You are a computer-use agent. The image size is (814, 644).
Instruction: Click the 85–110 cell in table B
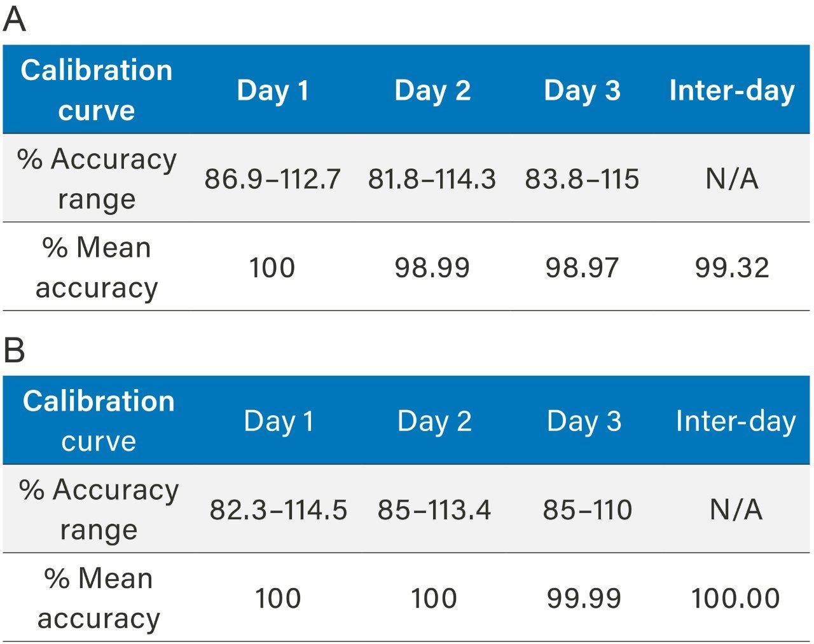[587, 510]
